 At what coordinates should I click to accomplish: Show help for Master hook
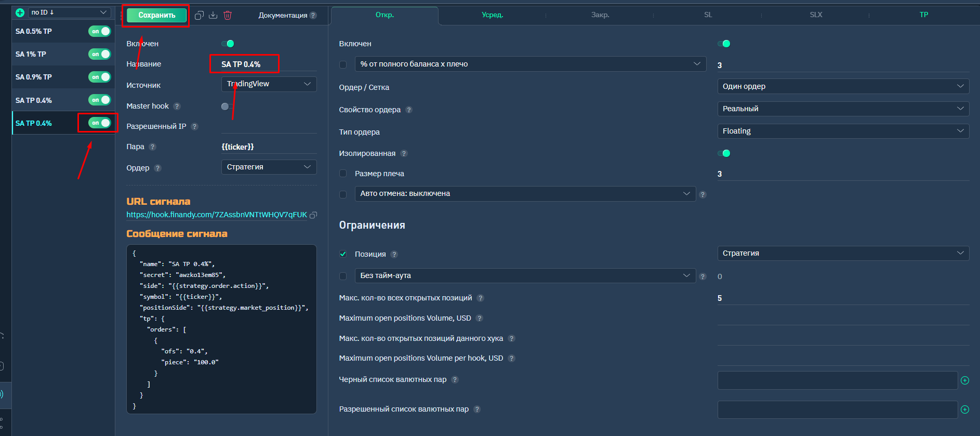tap(177, 106)
